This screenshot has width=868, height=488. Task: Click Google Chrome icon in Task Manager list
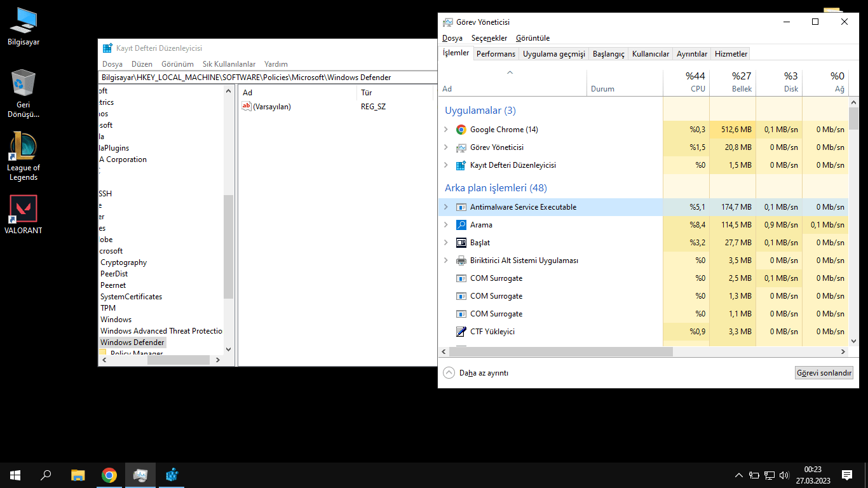(x=461, y=130)
